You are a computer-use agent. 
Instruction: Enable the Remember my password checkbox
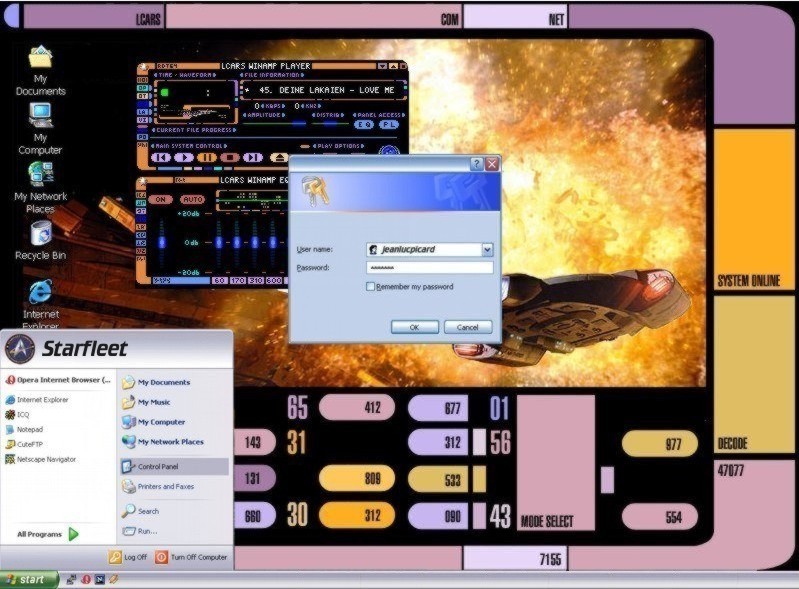pos(371,287)
